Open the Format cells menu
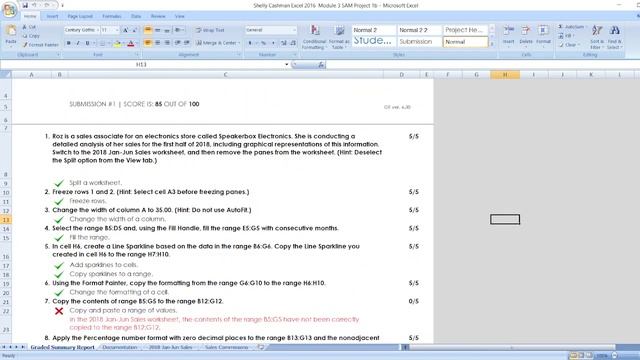Screen dimensions: 640x360 543,36
